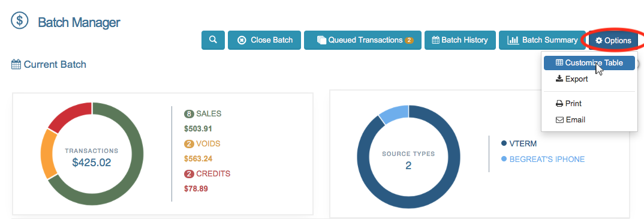Viewport: 644px width, 219px height.
Task: Click the Current Batch heading
Action: (55, 65)
